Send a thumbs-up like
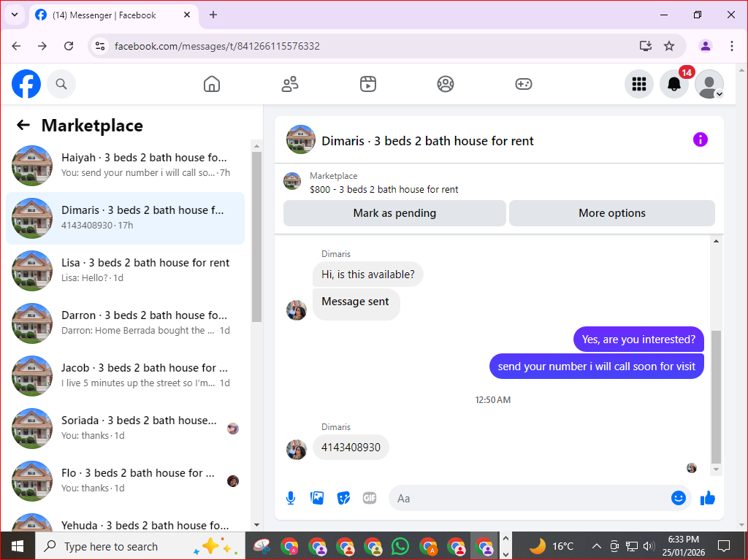The height and width of the screenshot is (560, 748). click(708, 499)
